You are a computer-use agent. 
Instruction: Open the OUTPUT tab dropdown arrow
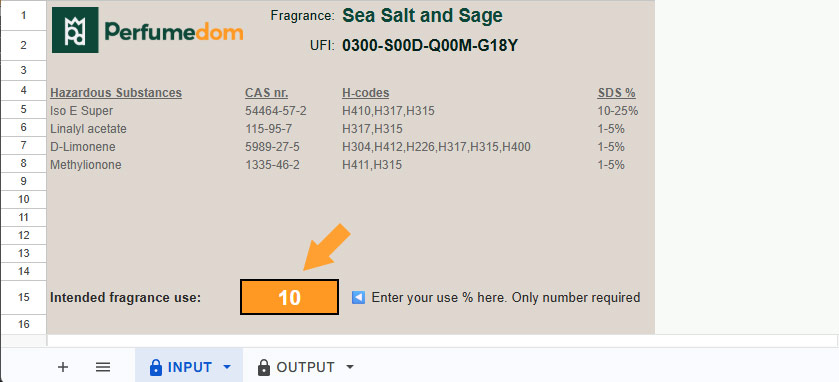tap(350, 367)
